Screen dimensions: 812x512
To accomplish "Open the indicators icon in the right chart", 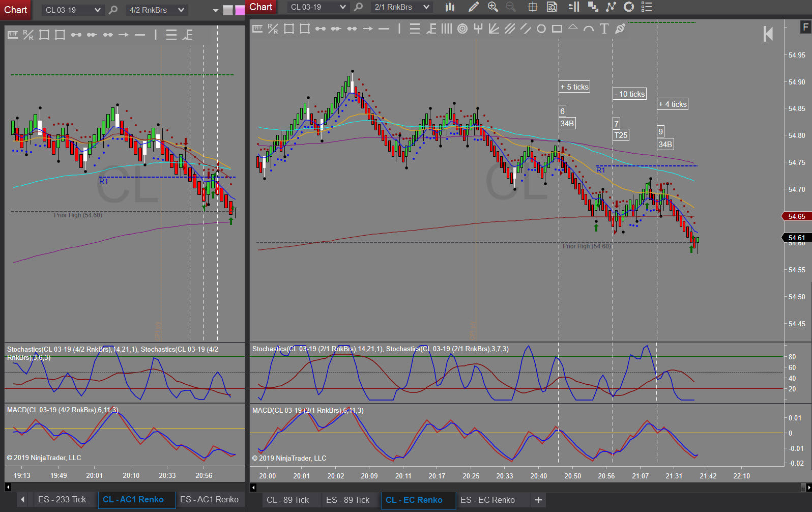I will point(611,7).
